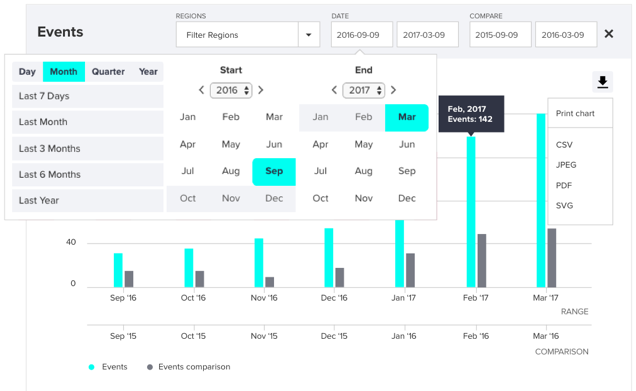Select Nov in the End calendar

363,198
